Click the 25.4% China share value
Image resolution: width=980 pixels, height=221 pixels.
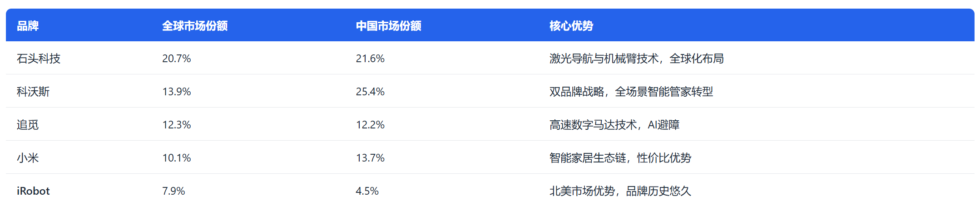(x=370, y=92)
